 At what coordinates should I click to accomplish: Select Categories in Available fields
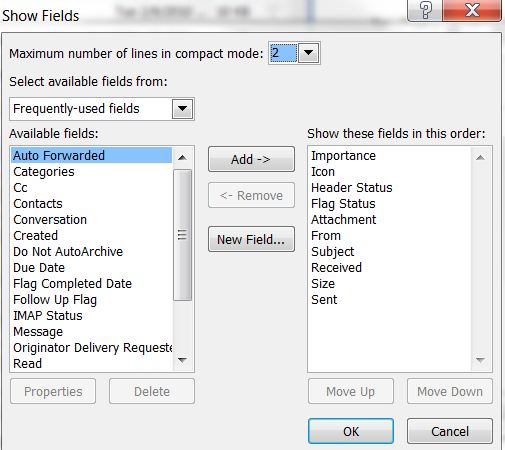pos(44,172)
